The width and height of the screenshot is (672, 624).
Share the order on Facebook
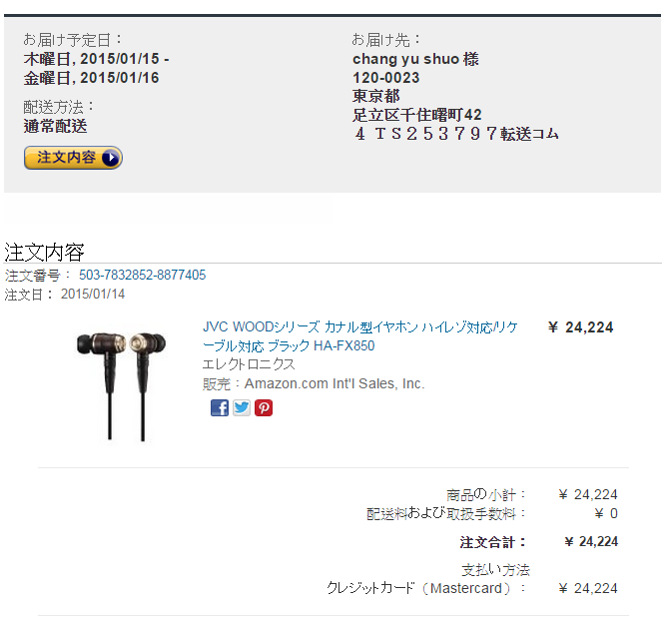pos(220,407)
